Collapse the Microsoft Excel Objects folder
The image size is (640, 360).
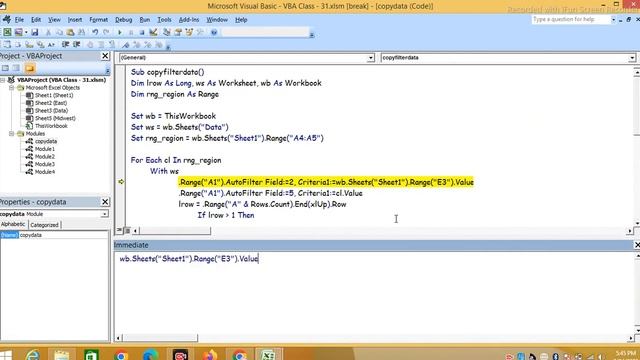click(x=12, y=88)
